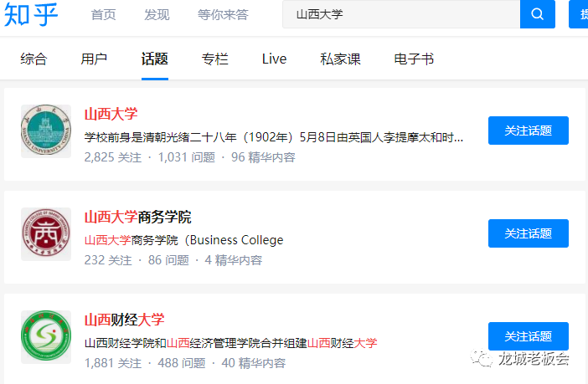Screen dimensions: 588x384
Task: Click the 1,881 关注 count
Action: (x=113, y=363)
